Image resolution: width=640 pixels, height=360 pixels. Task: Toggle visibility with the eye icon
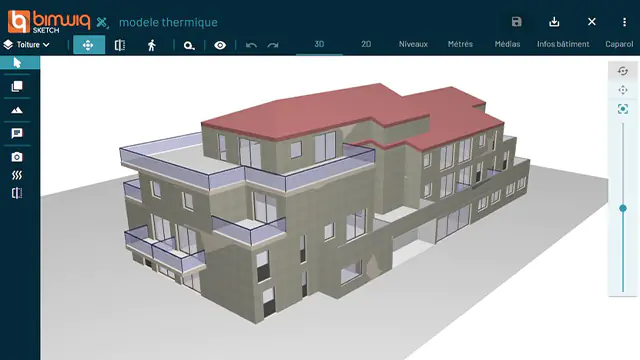tap(220, 45)
